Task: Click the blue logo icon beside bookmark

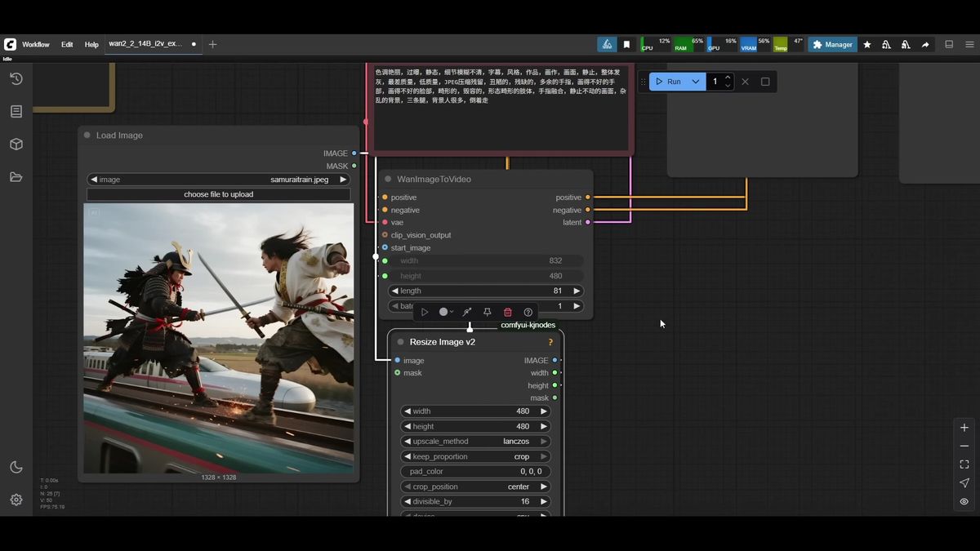Action: pyautogui.click(x=607, y=44)
